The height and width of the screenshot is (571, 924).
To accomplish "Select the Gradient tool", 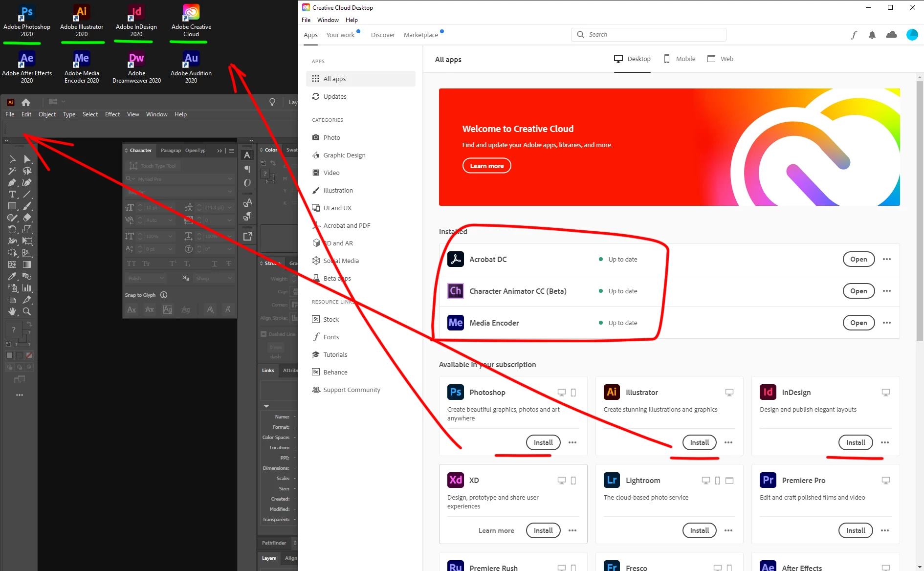I will click(x=27, y=264).
